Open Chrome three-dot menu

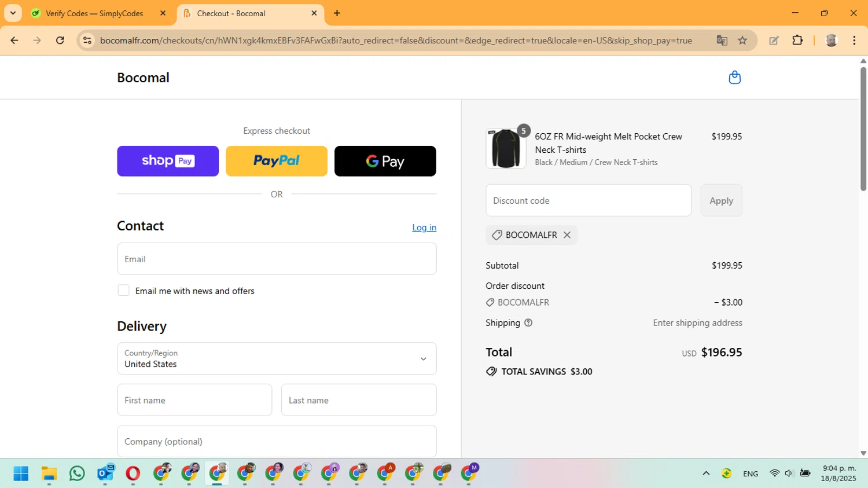(x=854, y=41)
